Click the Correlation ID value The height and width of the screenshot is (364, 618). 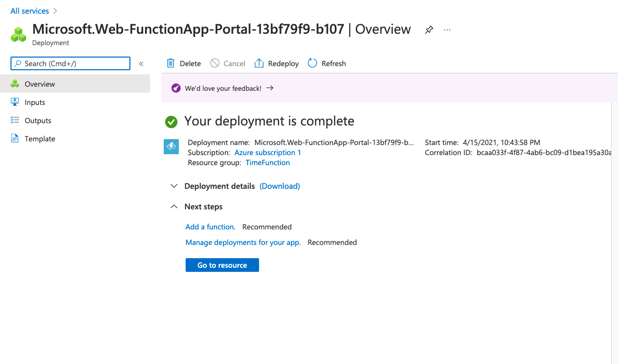(x=544, y=152)
